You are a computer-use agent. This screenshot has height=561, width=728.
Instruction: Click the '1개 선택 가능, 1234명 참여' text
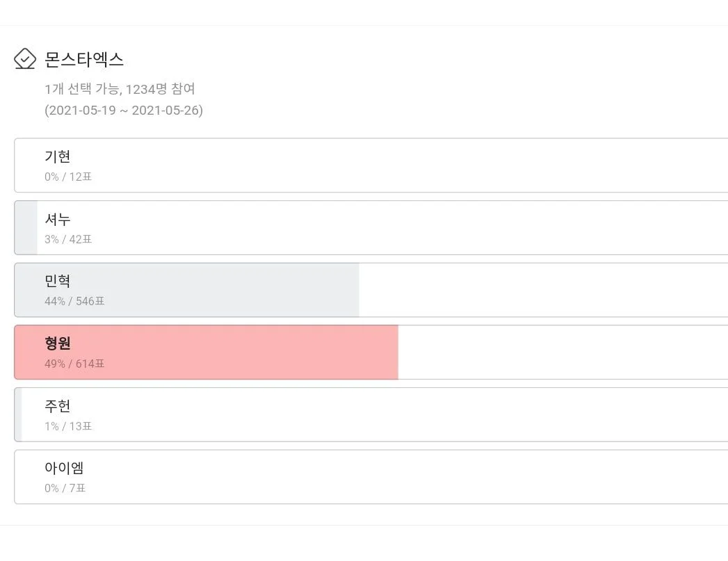(120, 89)
